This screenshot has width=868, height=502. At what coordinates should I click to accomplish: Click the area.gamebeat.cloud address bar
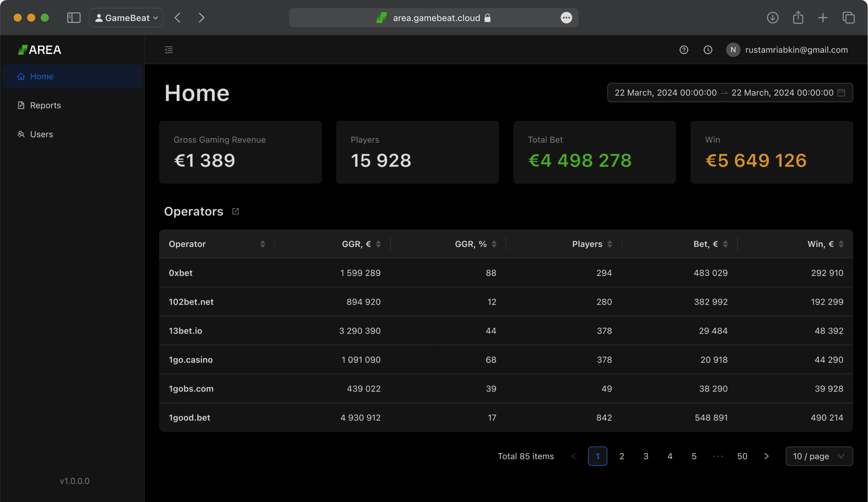(433, 18)
